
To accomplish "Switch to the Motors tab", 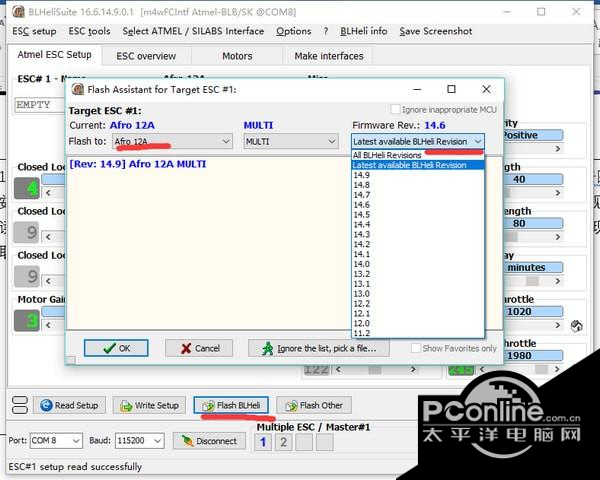I will (x=237, y=56).
